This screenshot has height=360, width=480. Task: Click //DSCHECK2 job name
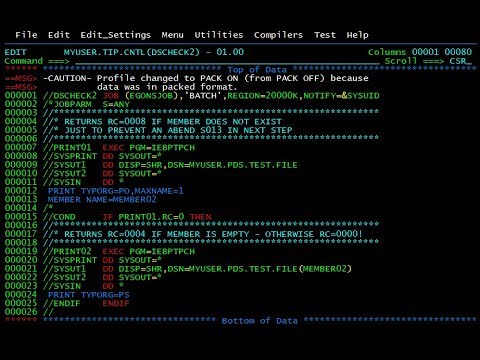point(70,96)
